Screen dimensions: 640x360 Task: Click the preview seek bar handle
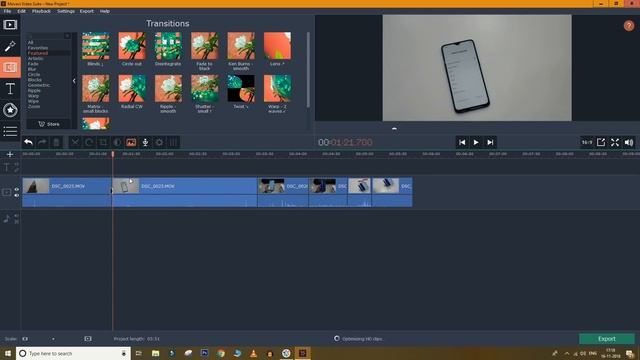pos(394,128)
